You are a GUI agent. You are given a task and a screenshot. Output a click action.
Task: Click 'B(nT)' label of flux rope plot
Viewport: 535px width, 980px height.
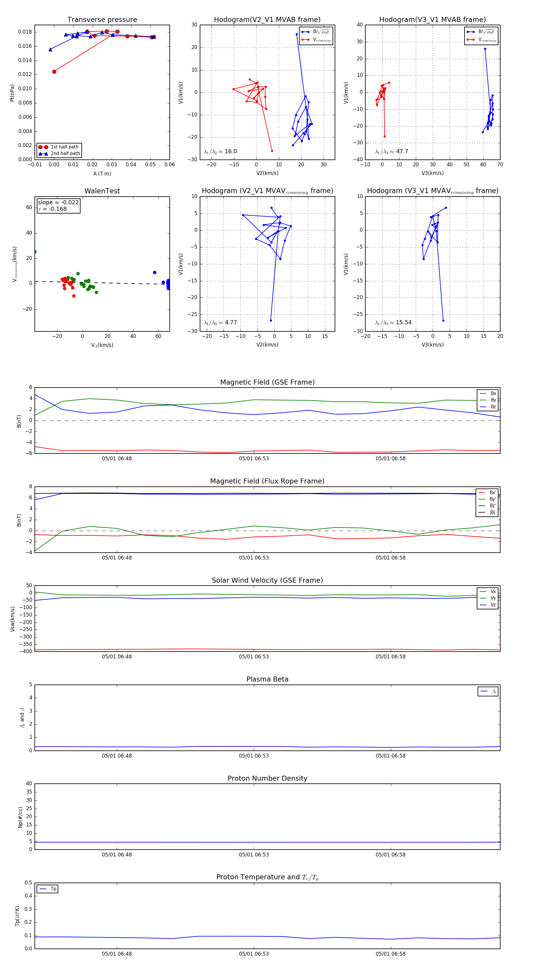[19, 520]
